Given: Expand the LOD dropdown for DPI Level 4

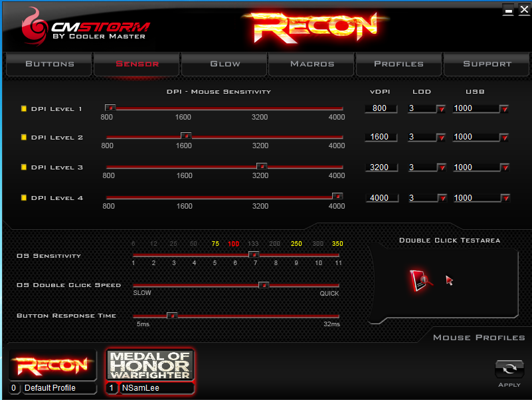Looking at the screenshot, I should coord(442,198).
